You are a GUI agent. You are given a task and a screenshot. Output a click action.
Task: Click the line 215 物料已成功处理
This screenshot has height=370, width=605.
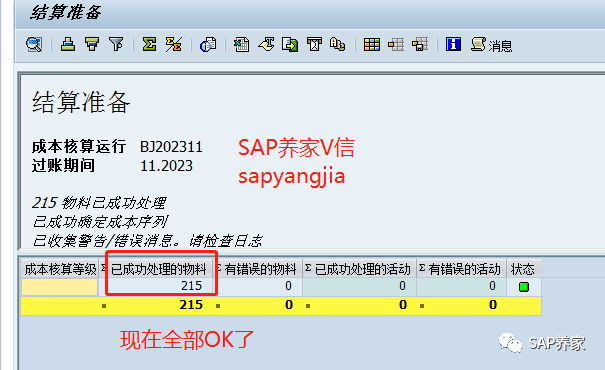point(99,203)
